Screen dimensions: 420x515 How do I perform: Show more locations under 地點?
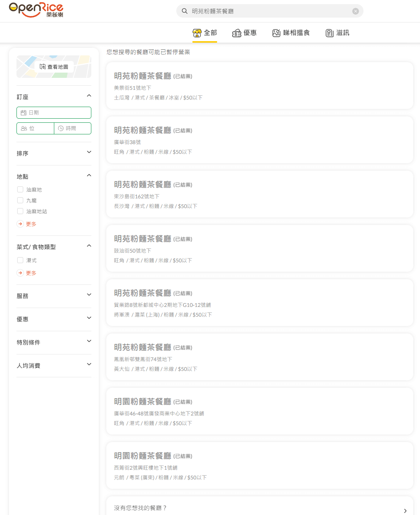[27, 224]
